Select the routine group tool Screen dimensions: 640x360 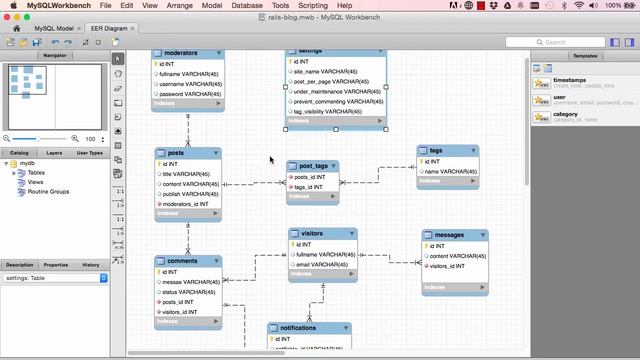coord(118,174)
